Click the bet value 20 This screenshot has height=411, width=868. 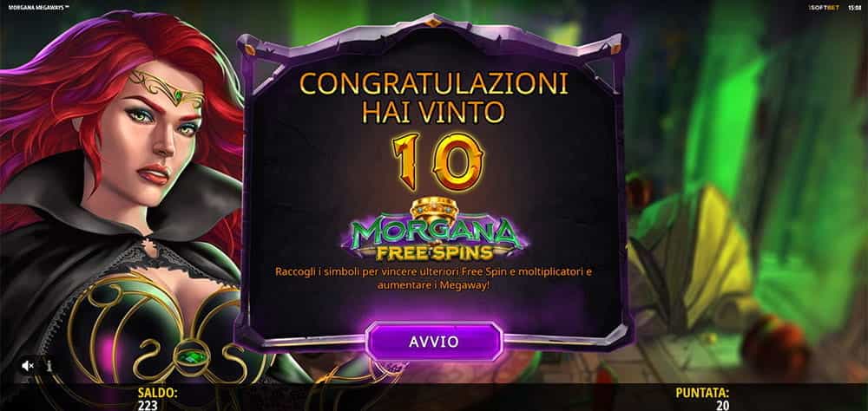tap(722, 406)
